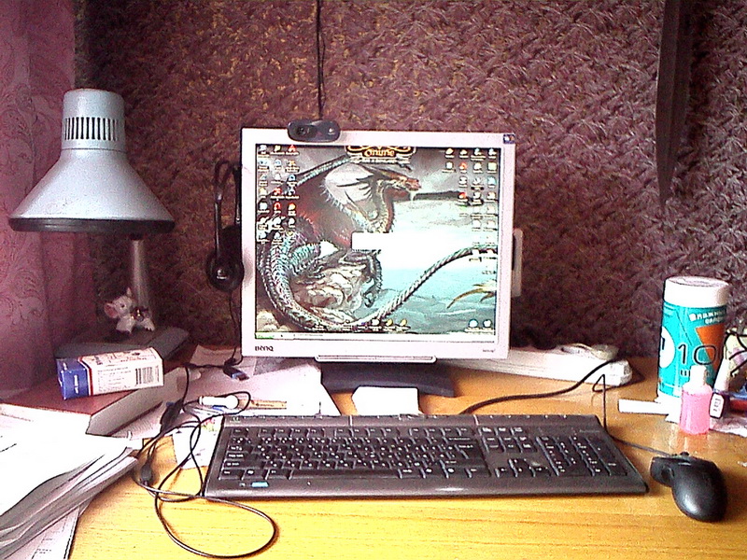Viewport: 747px width, 560px height.
Task: Select the red triangular icon in top icon row
Action: point(292,149)
